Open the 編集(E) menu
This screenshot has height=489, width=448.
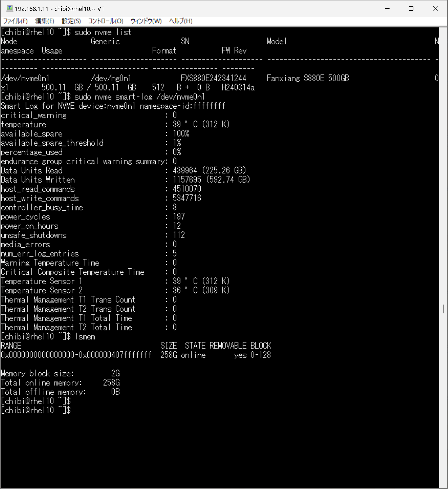[45, 21]
